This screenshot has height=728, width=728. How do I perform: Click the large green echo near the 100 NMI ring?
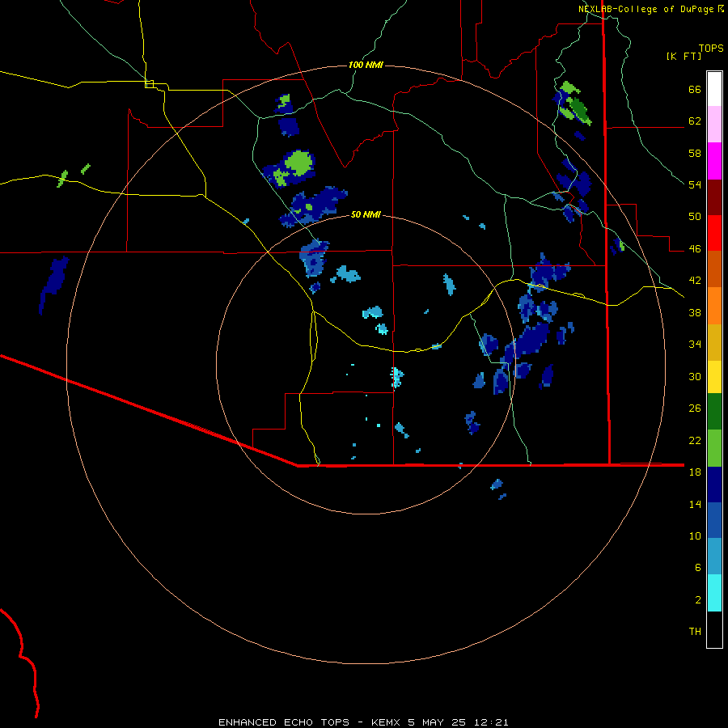(298, 163)
